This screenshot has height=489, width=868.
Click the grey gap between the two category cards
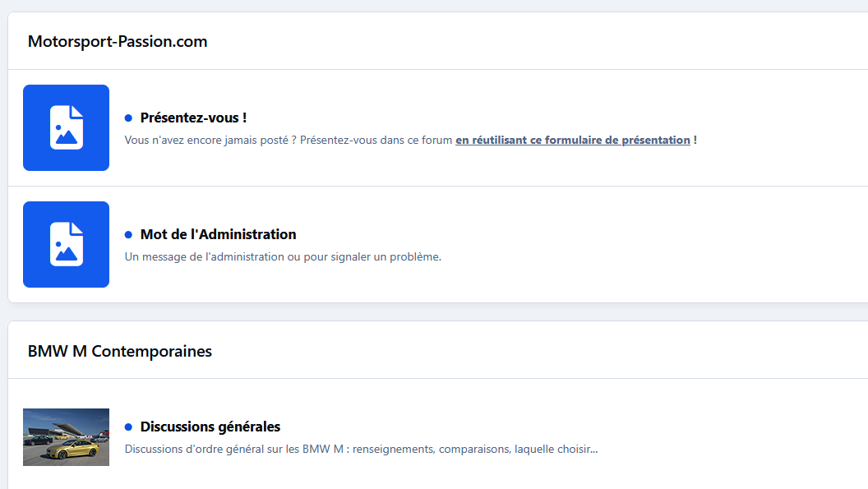coord(437,311)
